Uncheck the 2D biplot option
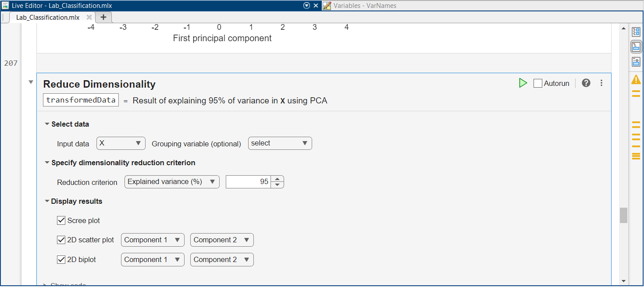 coord(61,259)
